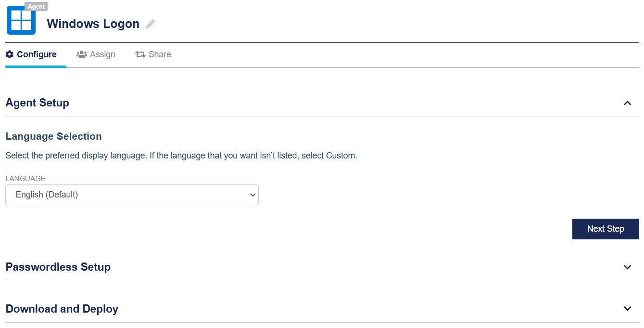Screen dimensions: 644x328
Task: Click the 'Select the preferred display language' description
Action: [x=181, y=156]
